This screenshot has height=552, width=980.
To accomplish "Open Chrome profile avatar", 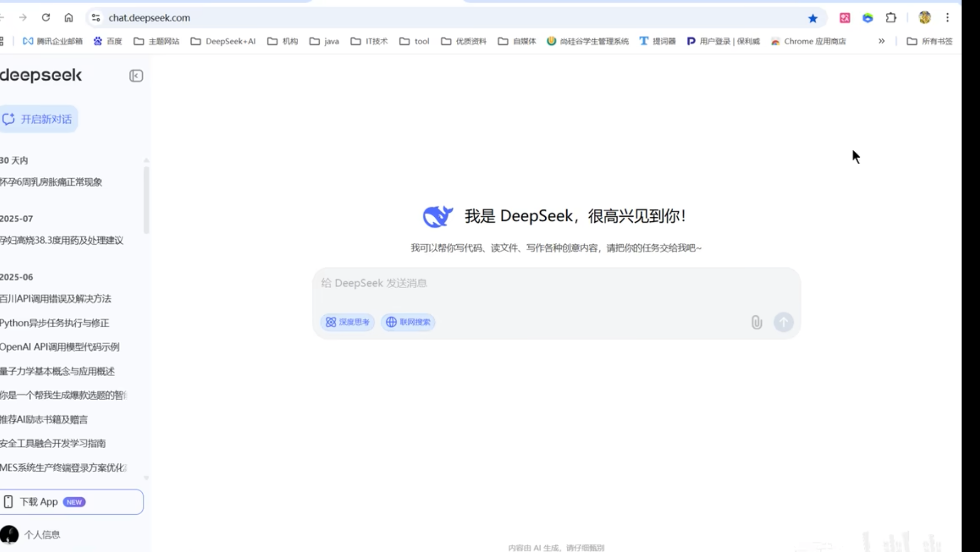I will click(x=924, y=18).
